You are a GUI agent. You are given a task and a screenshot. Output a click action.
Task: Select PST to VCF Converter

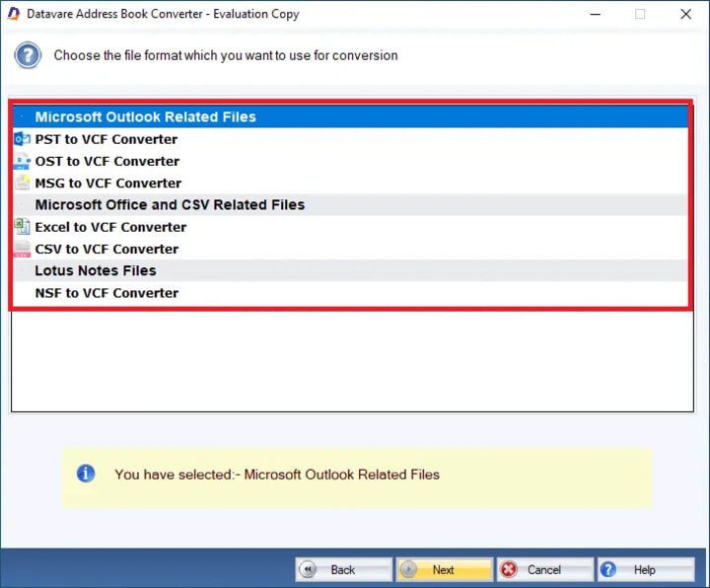click(350, 139)
